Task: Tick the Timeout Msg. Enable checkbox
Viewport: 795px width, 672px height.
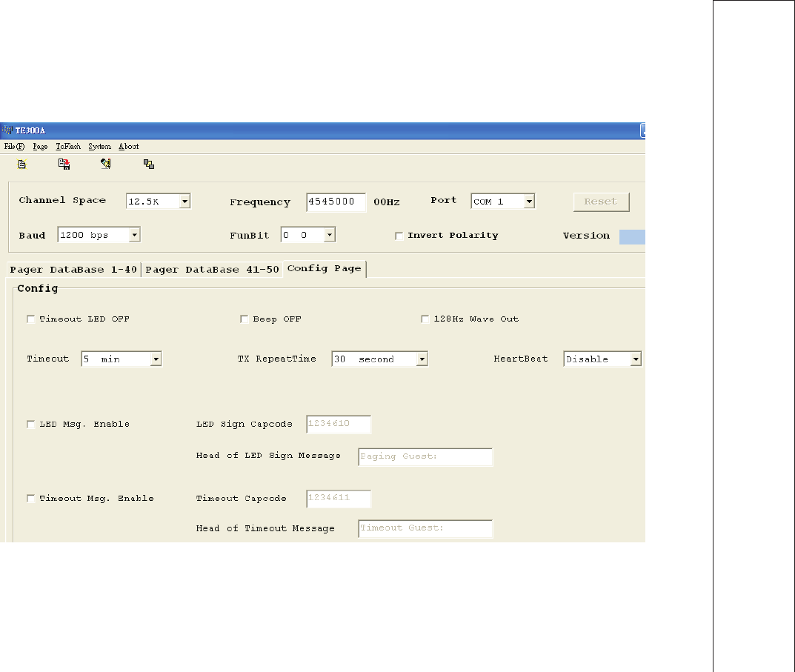Action: (31, 499)
